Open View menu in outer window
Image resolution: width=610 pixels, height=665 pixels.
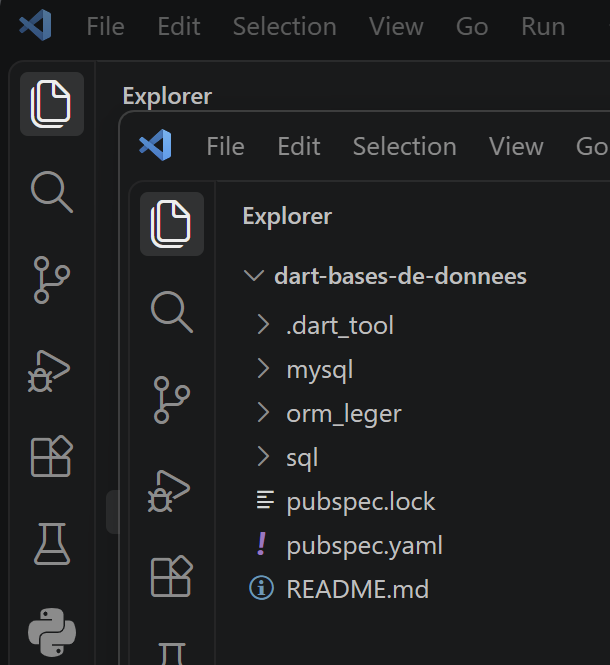pos(396,26)
